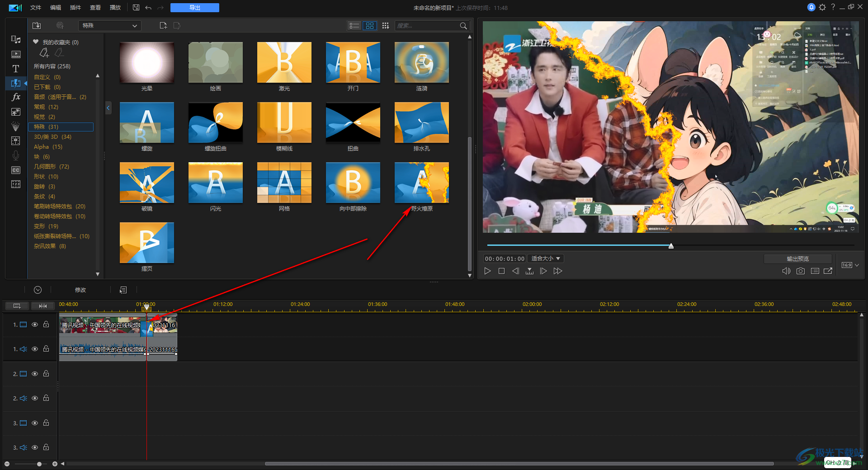Click the undo arrow icon
This screenshot has width=868, height=470.
click(148, 8)
